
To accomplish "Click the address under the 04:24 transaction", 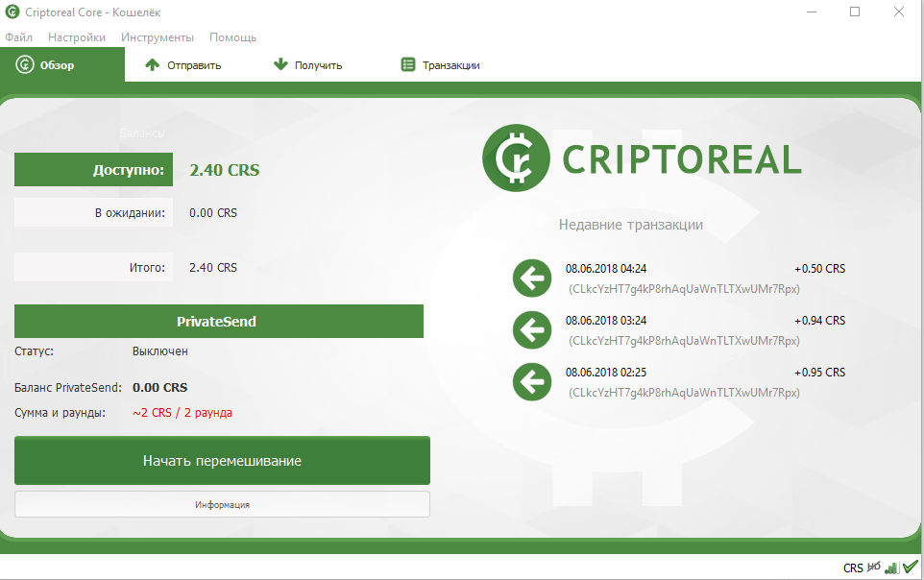I will [x=684, y=289].
